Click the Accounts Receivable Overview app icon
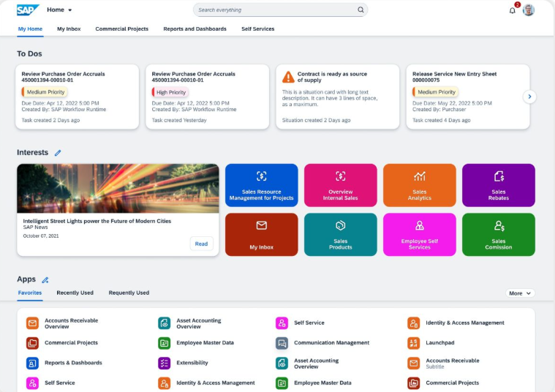 pyautogui.click(x=32, y=323)
